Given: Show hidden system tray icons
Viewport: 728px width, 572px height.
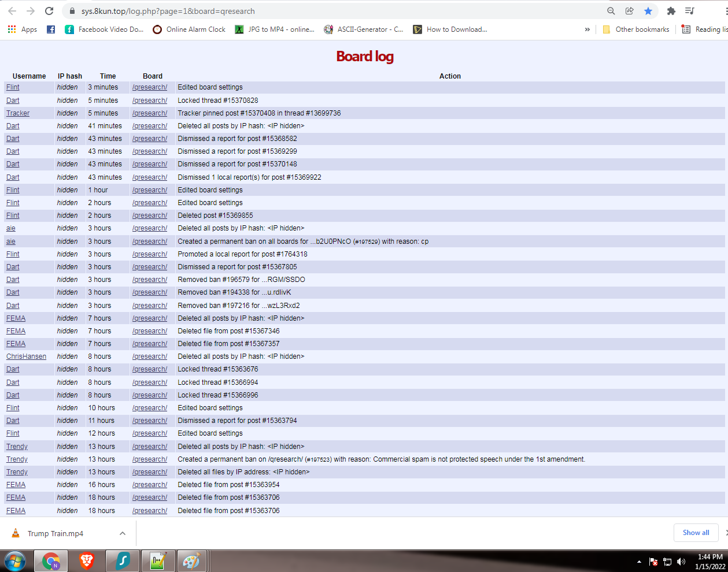Looking at the screenshot, I should [639, 562].
